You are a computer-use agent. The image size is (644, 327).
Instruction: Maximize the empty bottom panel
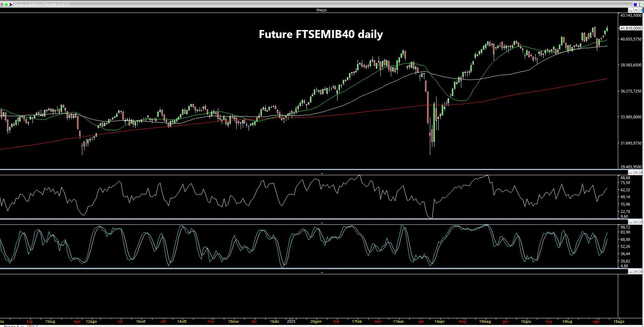pyautogui.click(x=636, y=272)
